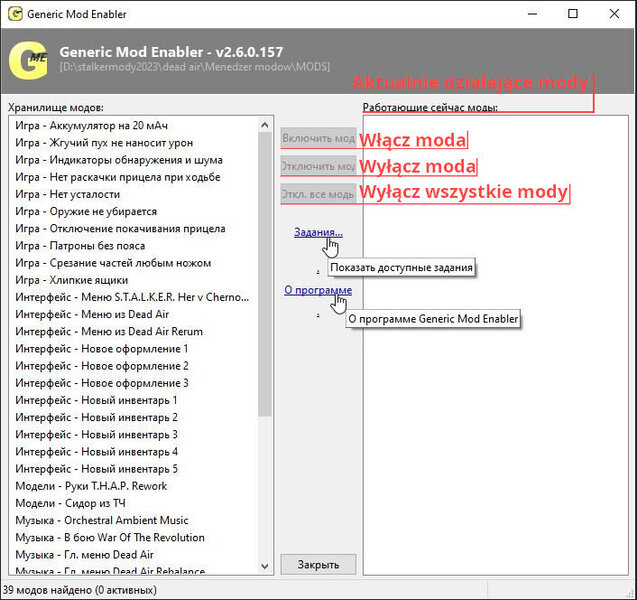Select Интерфейс - Новый инвентарь 3

(x=96, y=434)
